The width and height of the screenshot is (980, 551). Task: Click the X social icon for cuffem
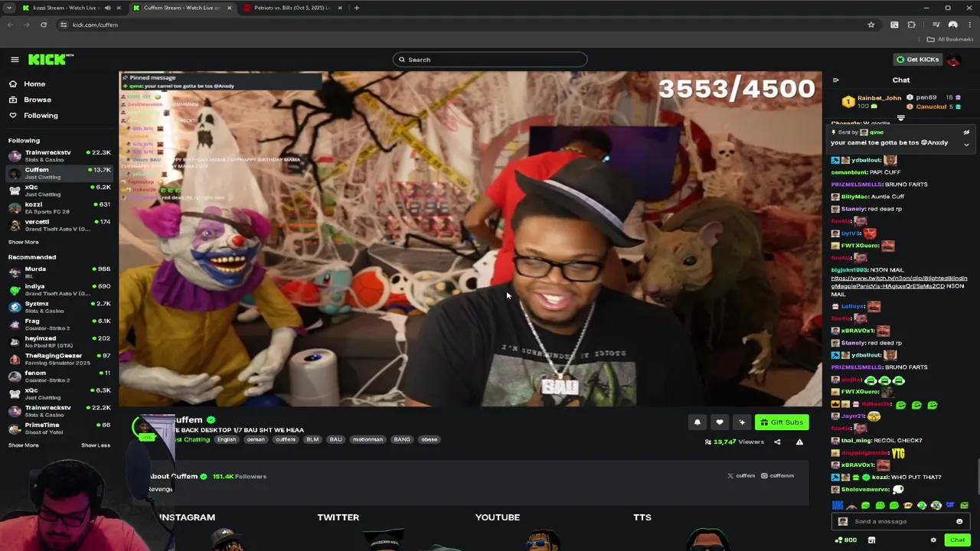tap(730, 476)
